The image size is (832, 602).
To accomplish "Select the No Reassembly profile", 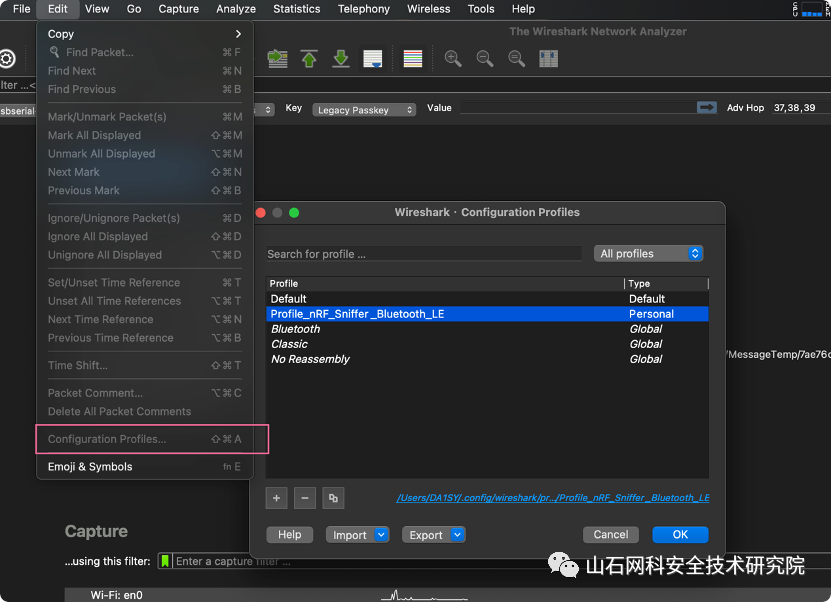I will tap(487, 359).
